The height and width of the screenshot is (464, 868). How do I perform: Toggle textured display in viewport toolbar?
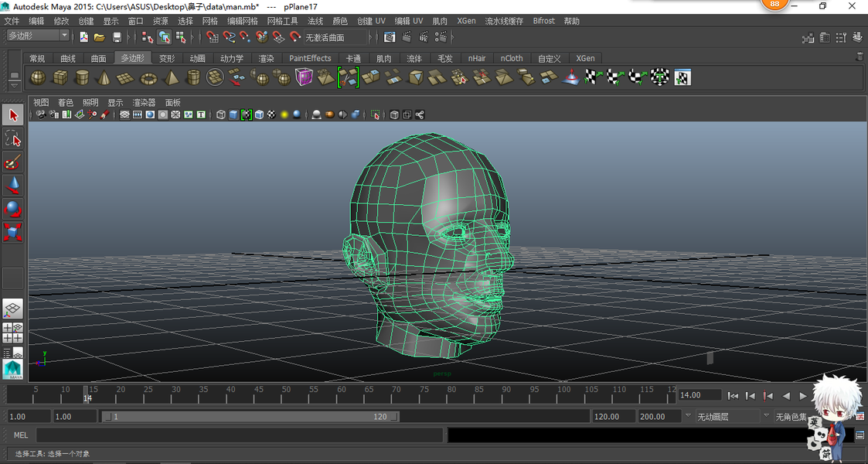pyautogui.click(x=271, y=114)
